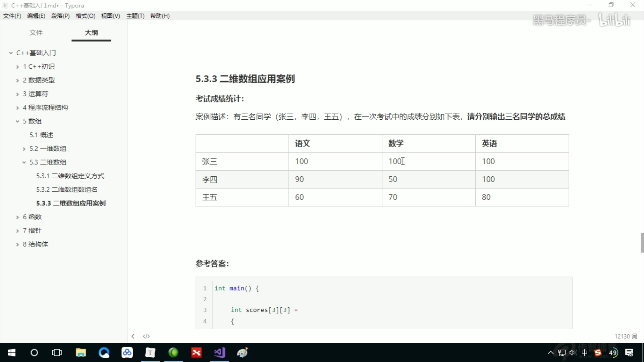
Task: Toggle the 中 input language indicator
Action: (x=584, y=353)
